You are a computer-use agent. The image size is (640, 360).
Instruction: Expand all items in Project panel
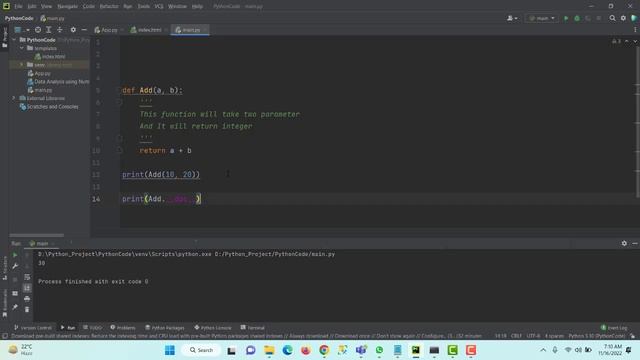click(49, 30)
